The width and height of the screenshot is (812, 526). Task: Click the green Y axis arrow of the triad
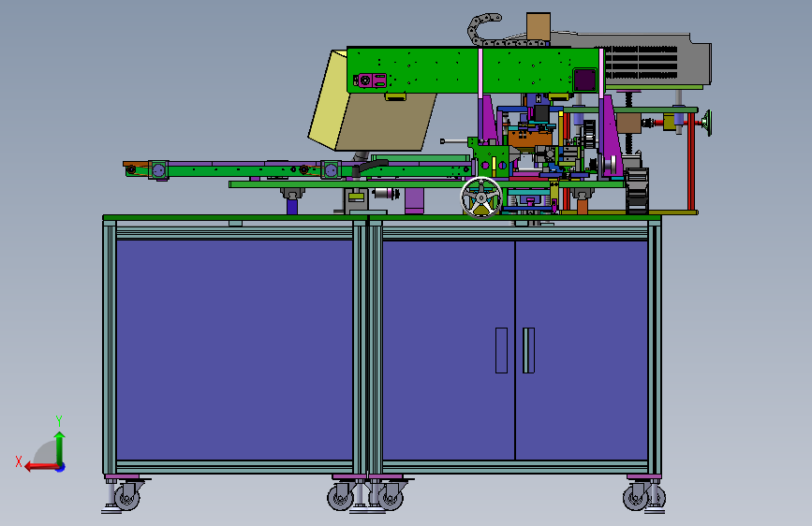coord(60,447)
